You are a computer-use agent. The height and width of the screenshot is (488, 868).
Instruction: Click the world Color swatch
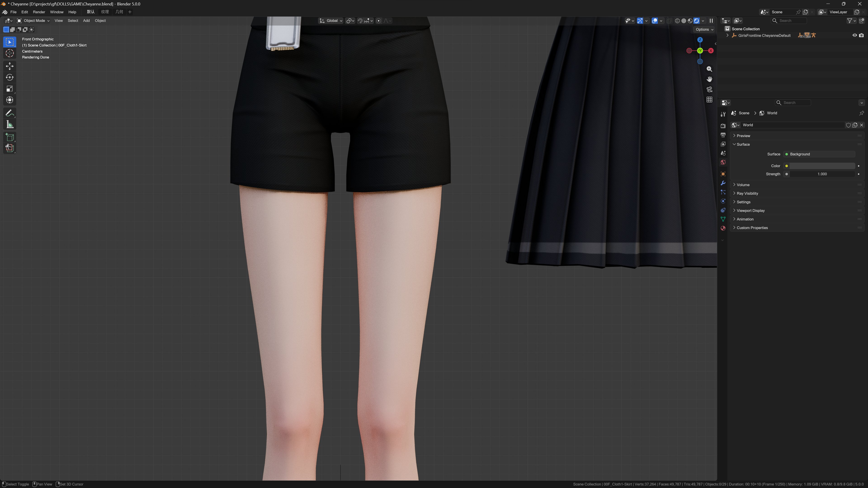(822, 166)
